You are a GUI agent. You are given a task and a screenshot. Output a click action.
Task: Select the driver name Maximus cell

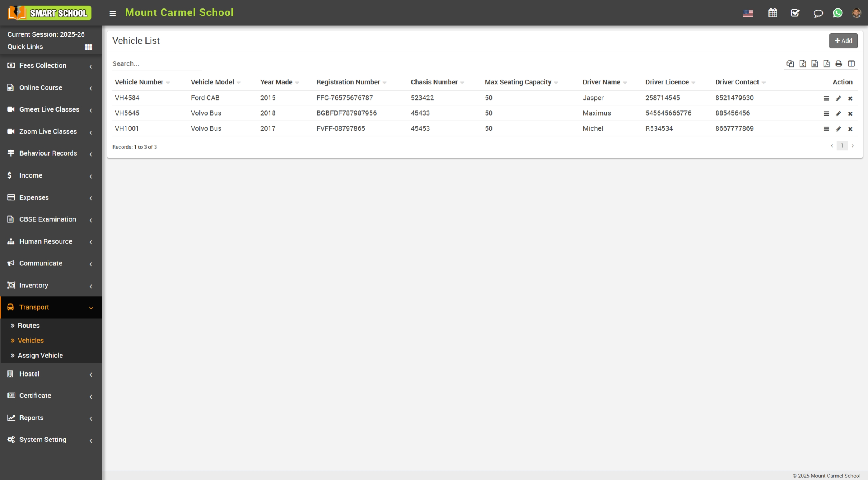pos(597,113)
